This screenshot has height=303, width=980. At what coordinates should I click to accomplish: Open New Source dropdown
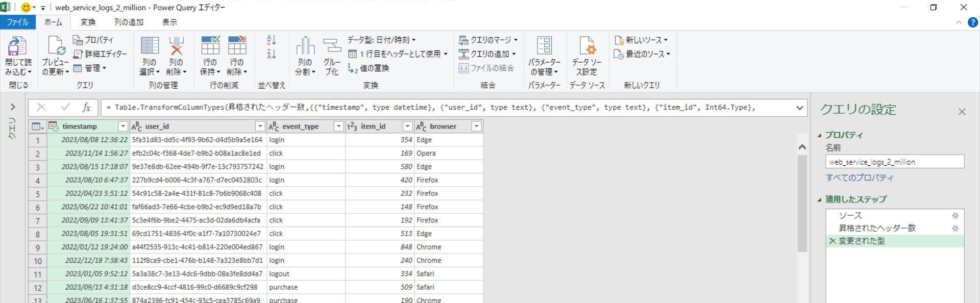[x=642, y=40]
